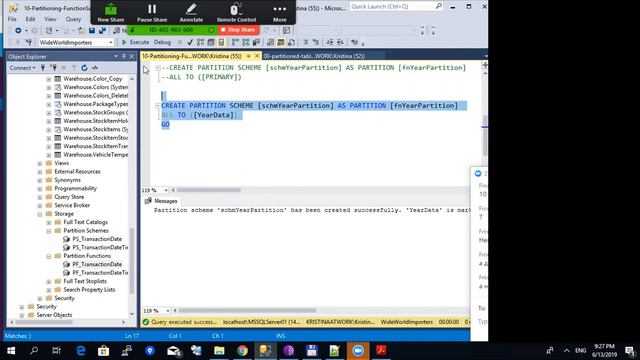The width and height of the screenshot is (640, 360).
Task: Click the New Share button in Zoom bar
Action: click(111, 13)
